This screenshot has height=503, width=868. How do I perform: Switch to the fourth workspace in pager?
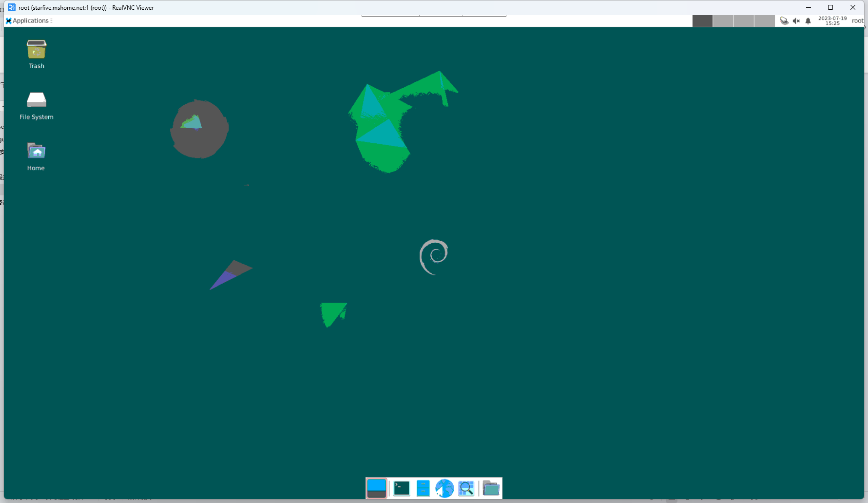tap(764, 21)
